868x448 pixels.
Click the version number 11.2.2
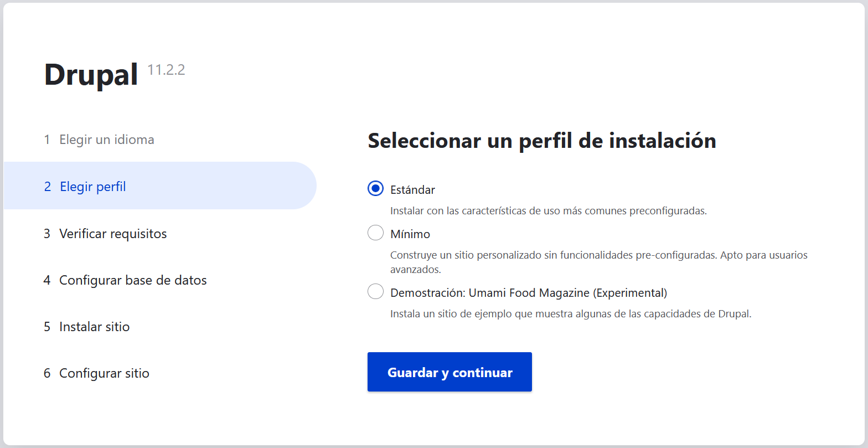tap(166, 70)
